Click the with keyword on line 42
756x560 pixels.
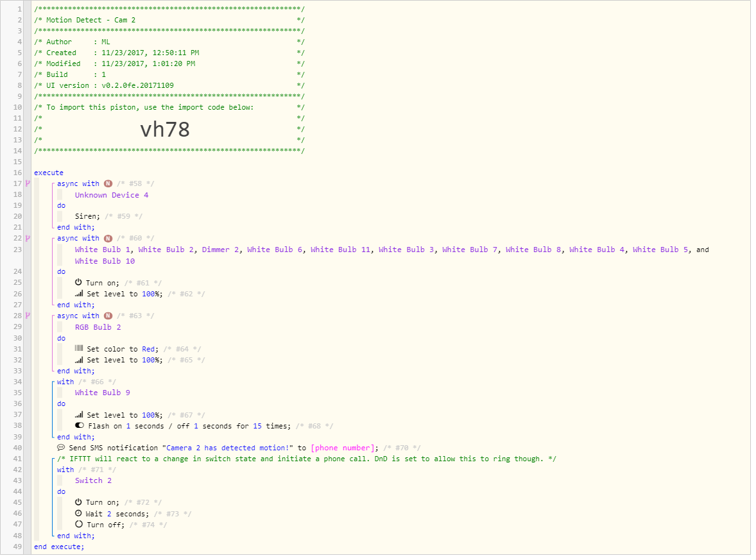click(65, 470)
